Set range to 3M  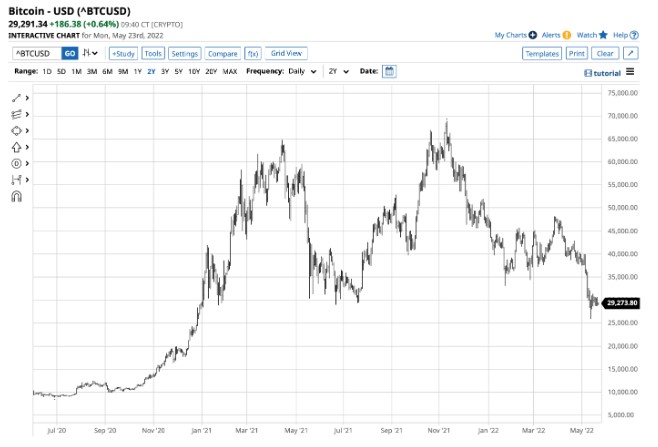coord(92,71)
